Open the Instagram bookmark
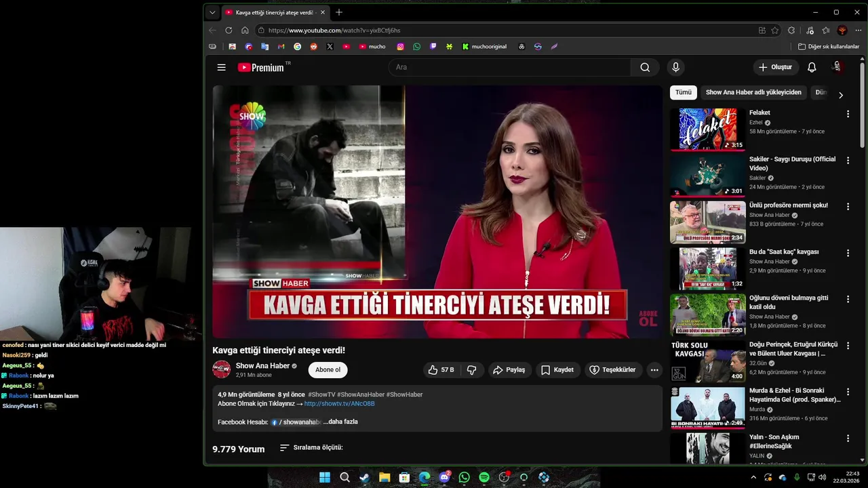The height and width of the screenshot is (488, 868). coord(400,47)
